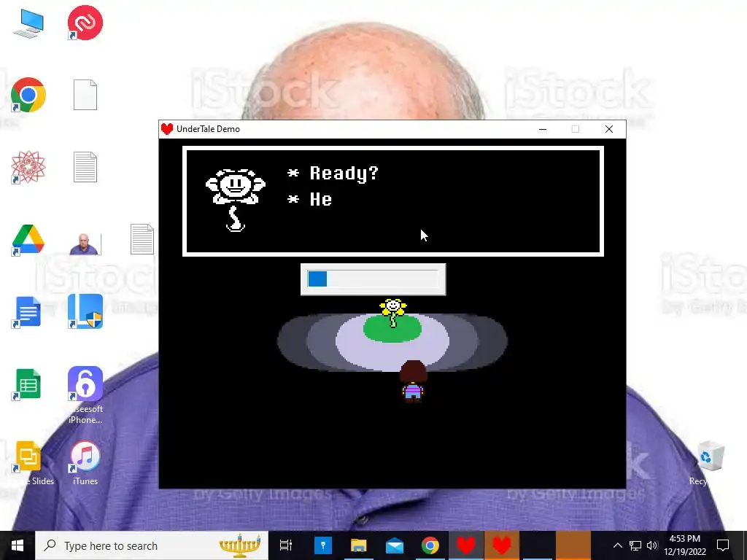Open the volume control tray icon
The image size is (747, 560).
652,545
